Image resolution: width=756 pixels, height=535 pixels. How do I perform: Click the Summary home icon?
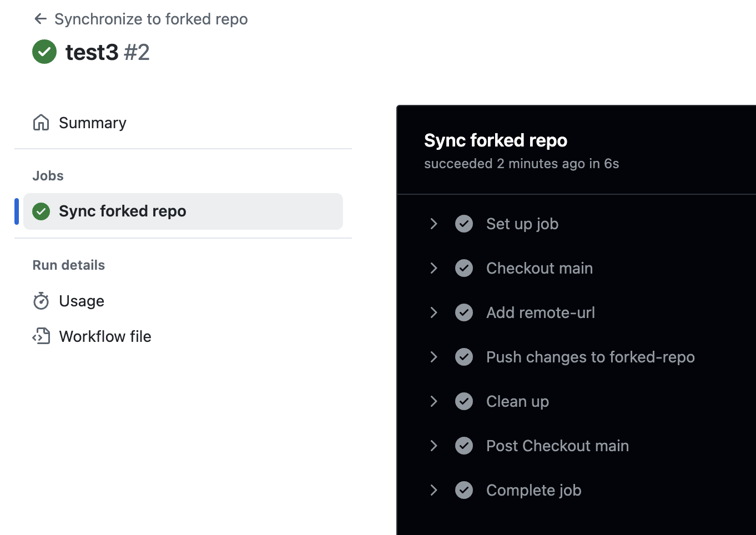[41, 123]
